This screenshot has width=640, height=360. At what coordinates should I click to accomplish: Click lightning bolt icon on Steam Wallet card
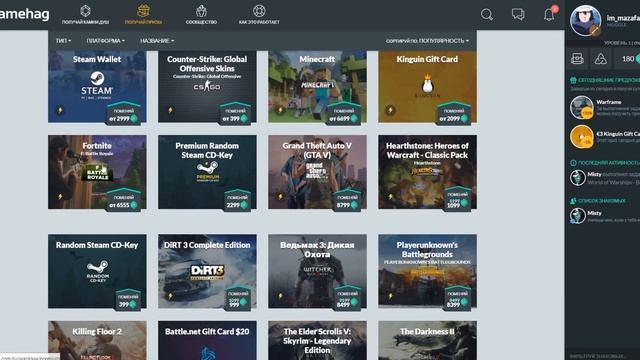tap(60, 110)
